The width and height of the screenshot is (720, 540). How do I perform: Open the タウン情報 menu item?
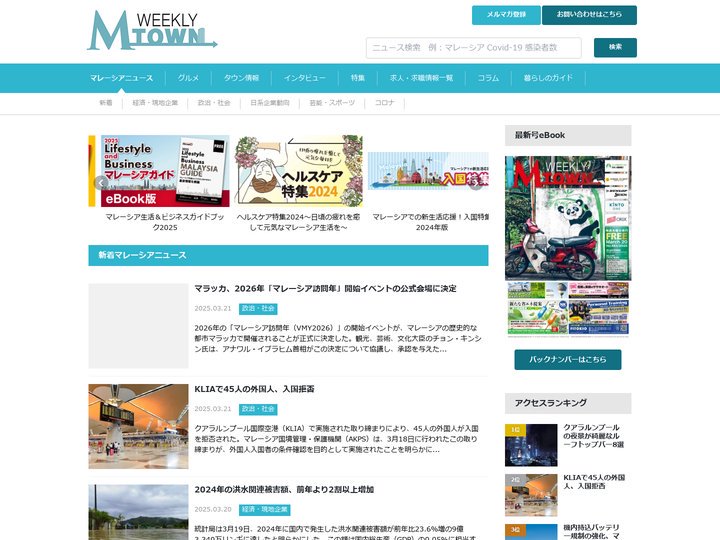click(x=242, y=78)
